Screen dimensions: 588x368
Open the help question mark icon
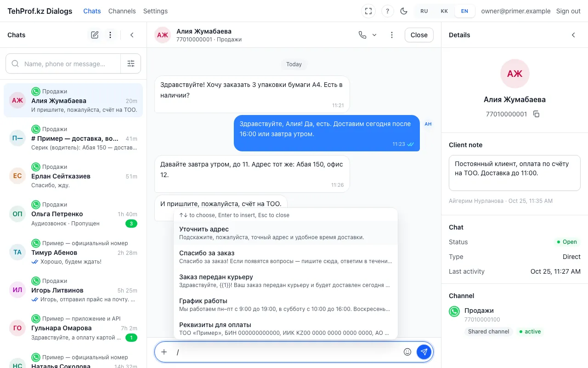[x=388, y=11]
